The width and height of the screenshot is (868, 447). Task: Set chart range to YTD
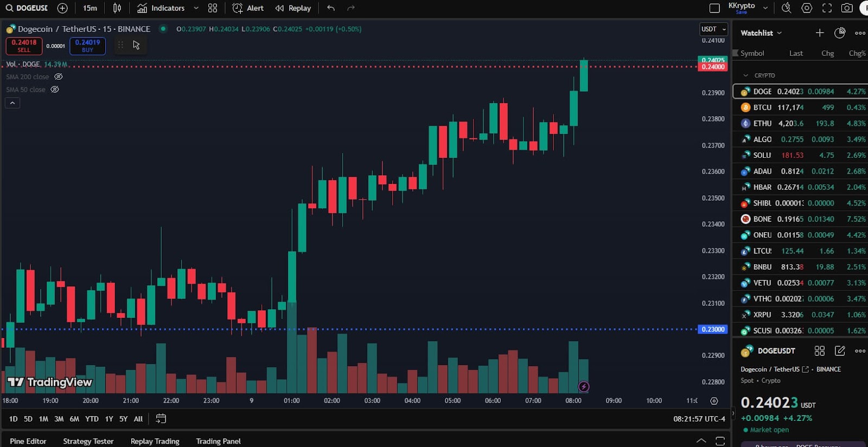click(x=92, y=419)
